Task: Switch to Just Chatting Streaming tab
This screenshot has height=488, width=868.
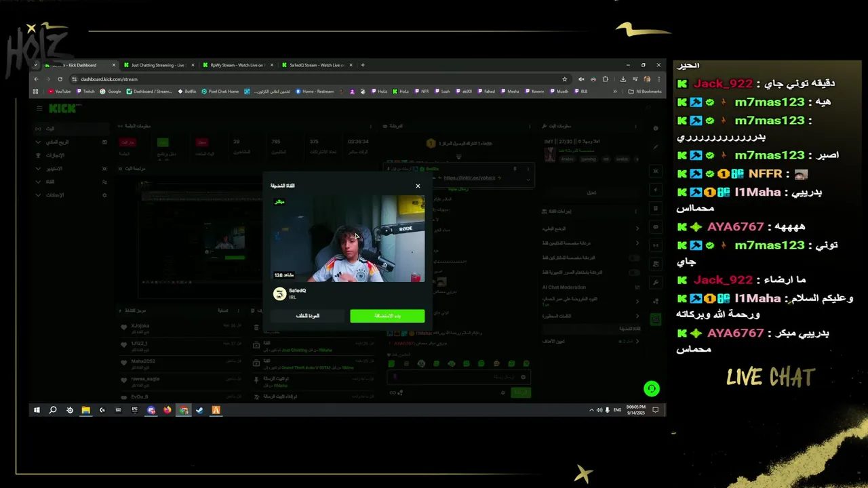Action: click(157, 65)
